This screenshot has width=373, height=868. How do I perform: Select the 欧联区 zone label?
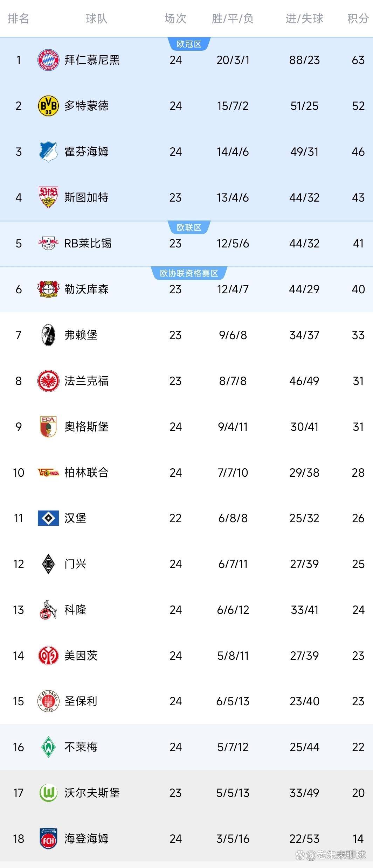coord(189,227)
